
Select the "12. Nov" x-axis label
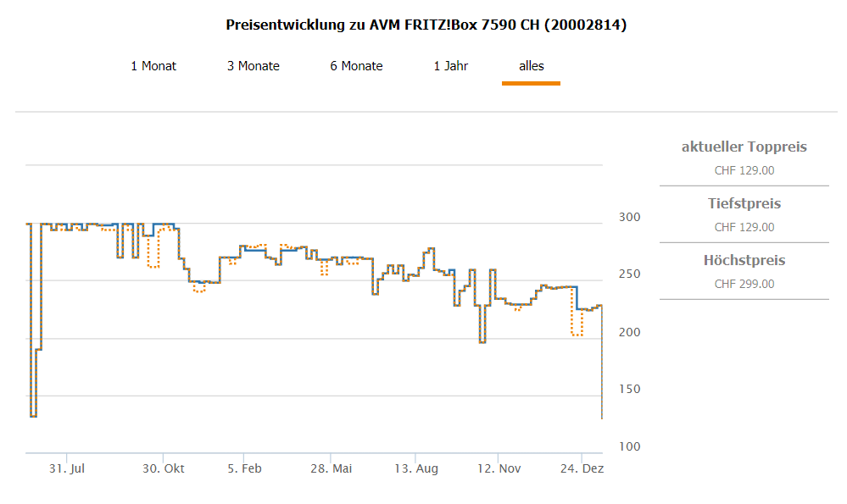pyautogui.click(x=498, y=468)
